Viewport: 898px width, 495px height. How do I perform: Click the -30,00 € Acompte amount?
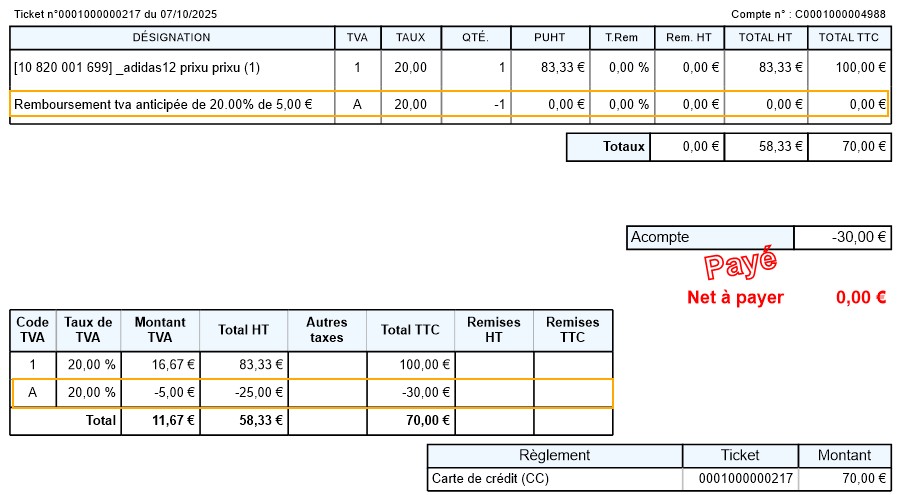841,238
